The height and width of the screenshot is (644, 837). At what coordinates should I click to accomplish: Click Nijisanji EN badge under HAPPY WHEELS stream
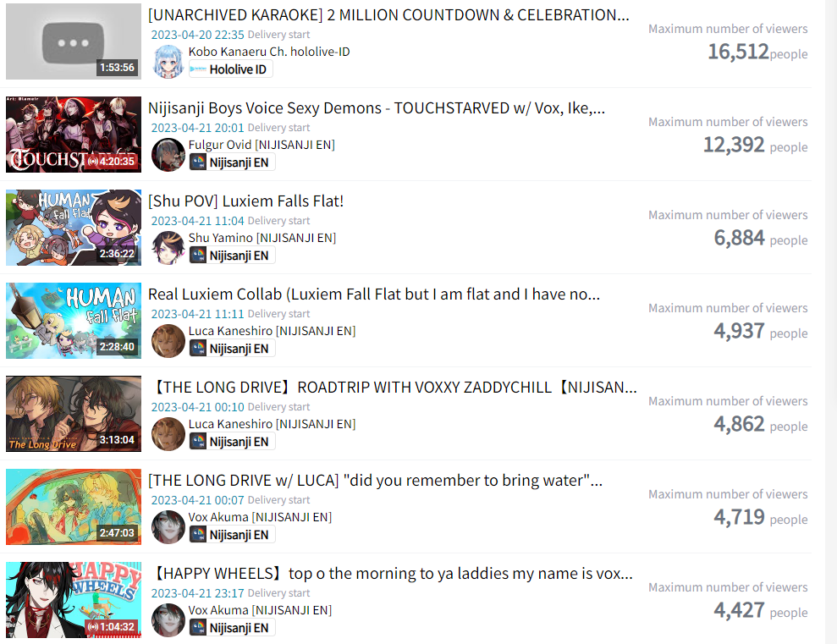232,628
